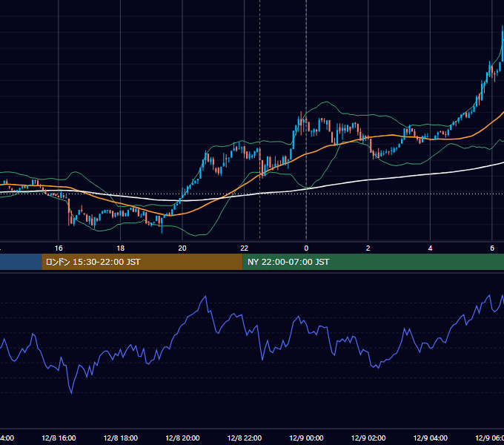Select the 16 hour label on the price chart axis
The image size is (504, 445).
[59, 248]
